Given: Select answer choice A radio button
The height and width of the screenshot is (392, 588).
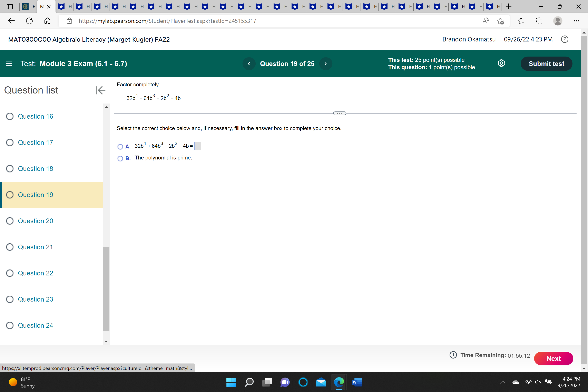Looking at the screenshot, I should (x=120, y=147).
